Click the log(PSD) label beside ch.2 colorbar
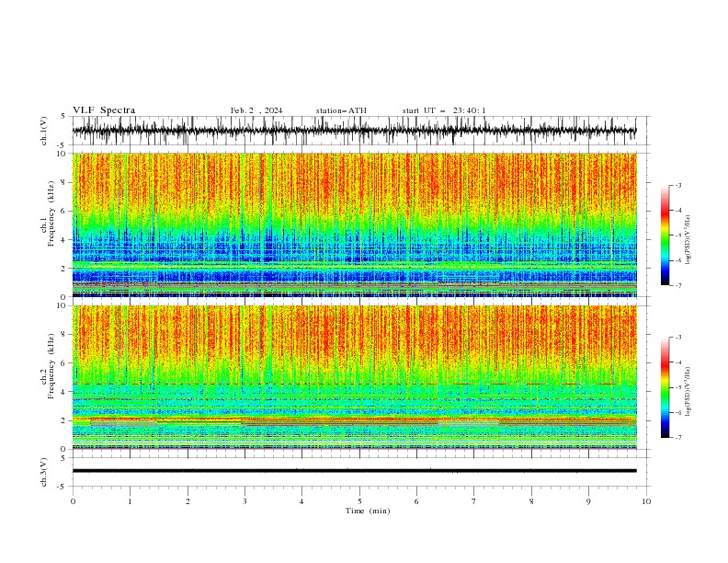The width and height of the screenshot is (728, 563). tap(688, 392)
